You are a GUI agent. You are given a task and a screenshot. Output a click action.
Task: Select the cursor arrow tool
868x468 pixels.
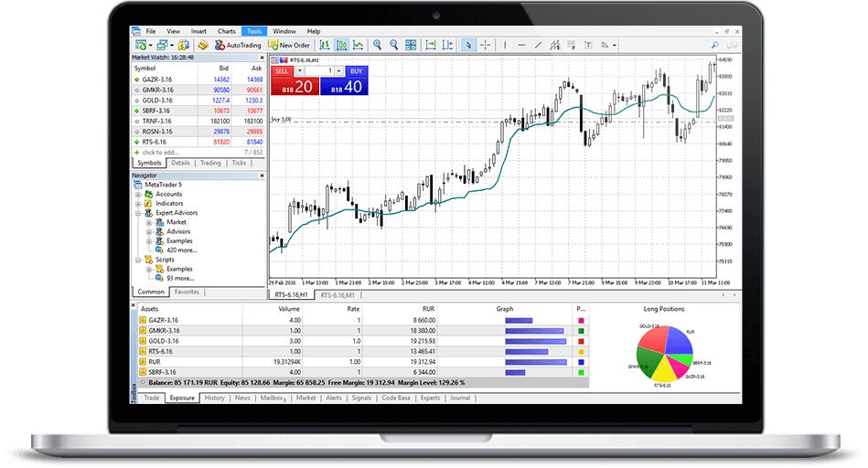click(469, 45)
